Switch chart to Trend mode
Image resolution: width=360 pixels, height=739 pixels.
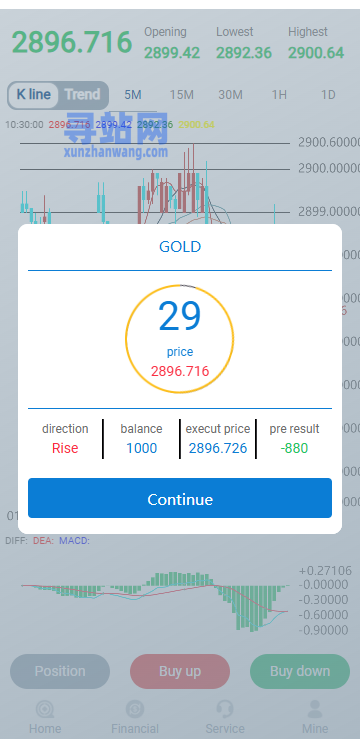[83, 94]
